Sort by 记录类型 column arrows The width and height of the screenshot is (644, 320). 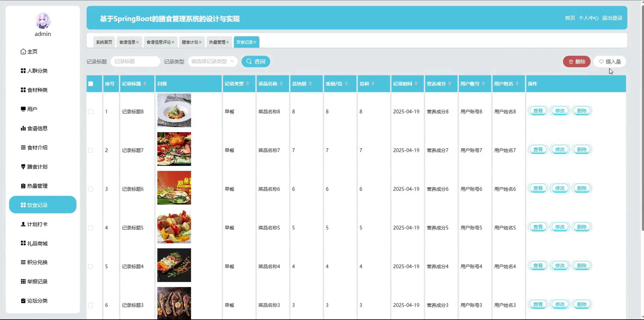pyautogui.click(x=248, y=84)
